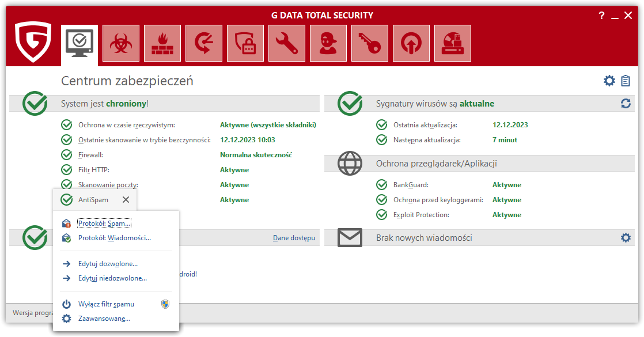The image size is (644, 337).
Task: Click large checkmark by Sygnatury wirusów
Action: (x=350, y=103)
